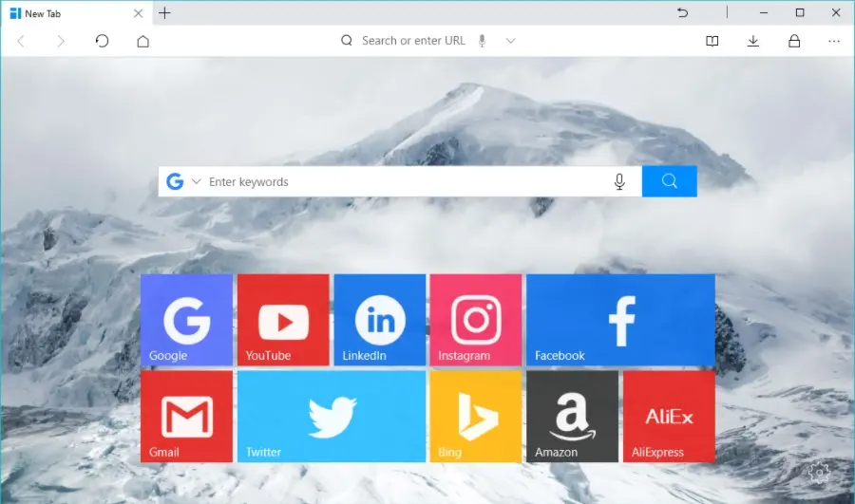Reload the current page
Screen dimensions: 855x504
[x=102, y=41]
